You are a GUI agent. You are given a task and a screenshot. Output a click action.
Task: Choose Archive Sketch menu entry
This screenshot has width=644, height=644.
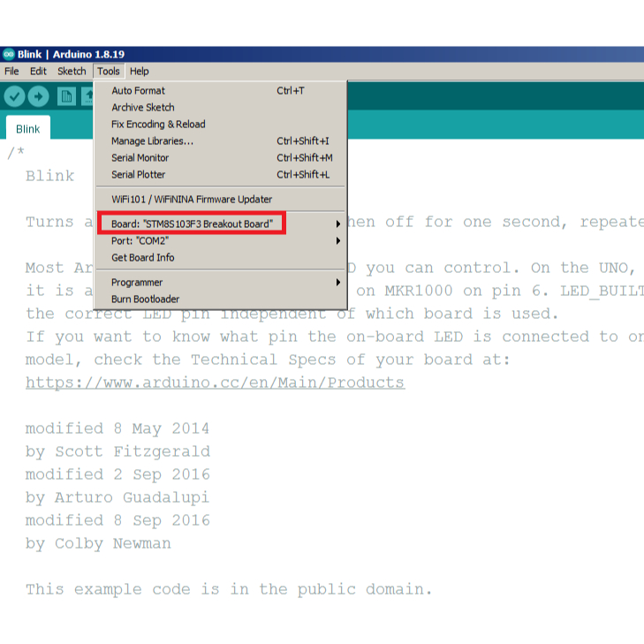[142, 108]
